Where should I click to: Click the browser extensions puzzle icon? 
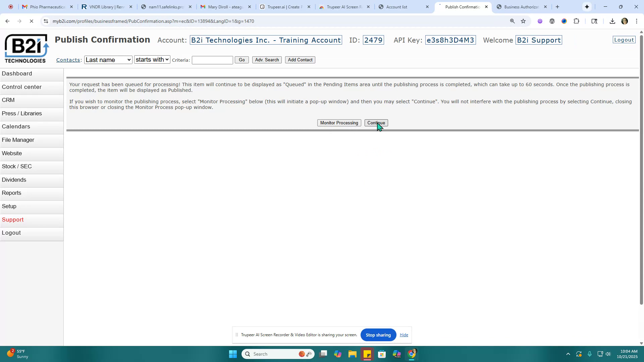tap(577, 21)
